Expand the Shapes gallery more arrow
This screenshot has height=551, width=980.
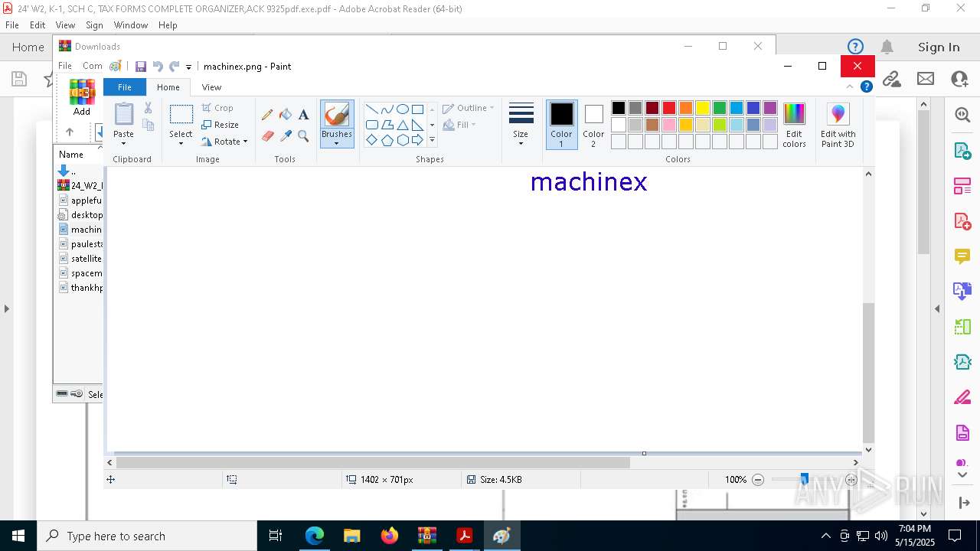point(432,140)
